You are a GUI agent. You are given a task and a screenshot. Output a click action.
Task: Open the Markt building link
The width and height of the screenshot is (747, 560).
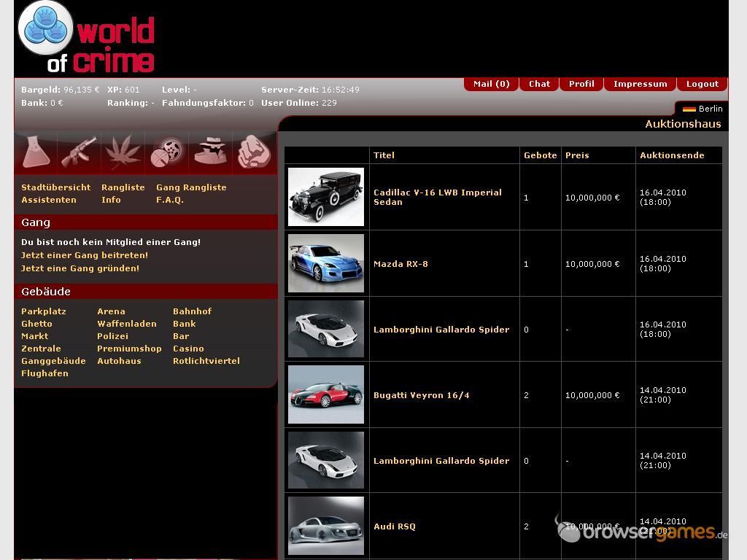(34, 336)
